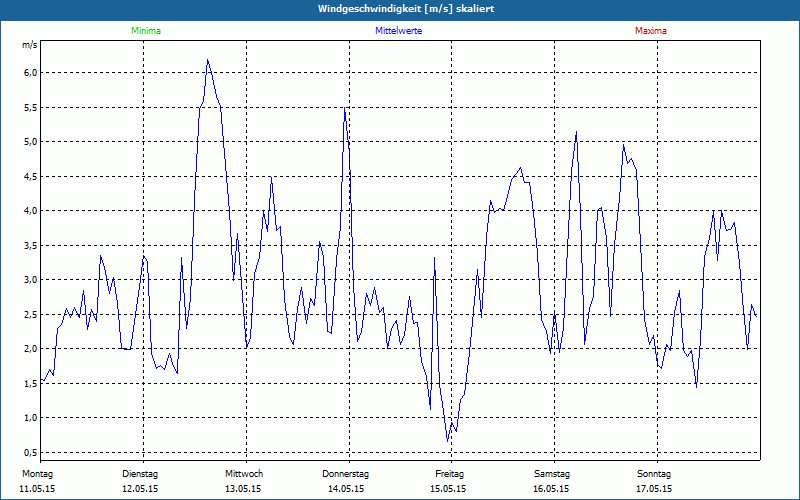This screenshot has width=800, height=500.
Task: Click the Sonntag day label
Action: (654, 474)
